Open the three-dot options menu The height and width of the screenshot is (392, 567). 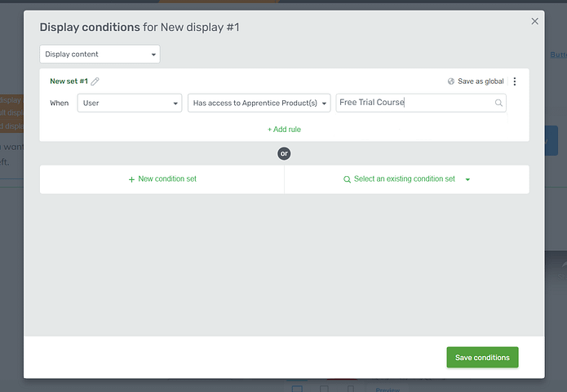coord(515,81)
